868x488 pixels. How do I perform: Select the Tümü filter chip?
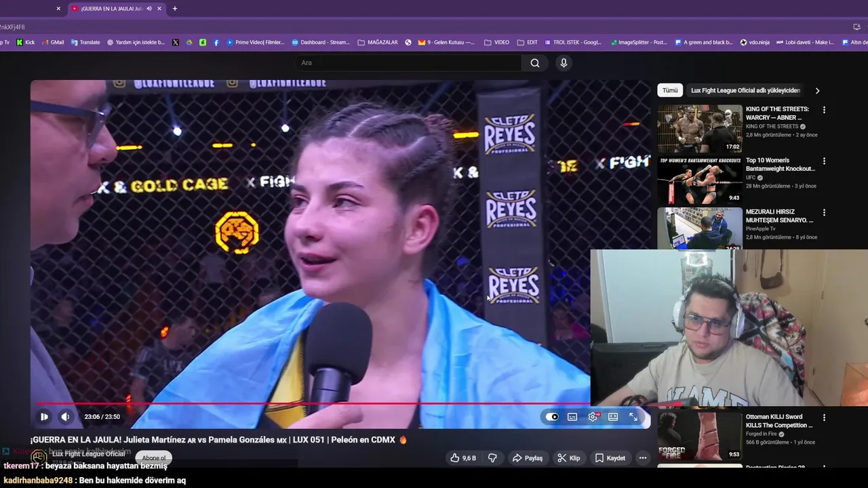[670, 90]
